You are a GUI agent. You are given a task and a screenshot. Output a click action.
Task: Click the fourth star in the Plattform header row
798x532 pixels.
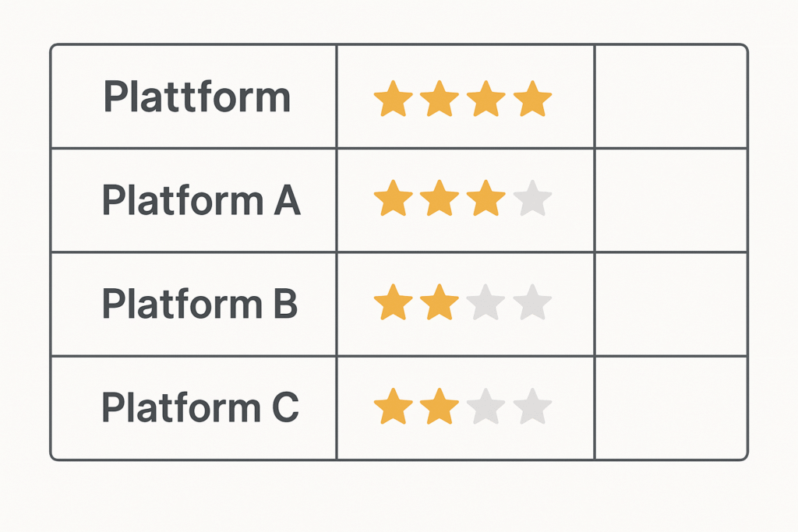point(533,100)
